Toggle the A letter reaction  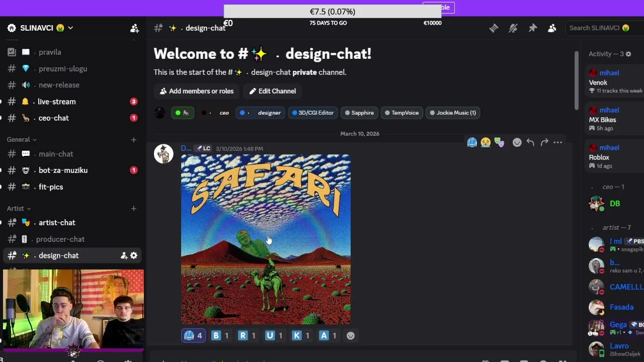click(x=328, y=335)
